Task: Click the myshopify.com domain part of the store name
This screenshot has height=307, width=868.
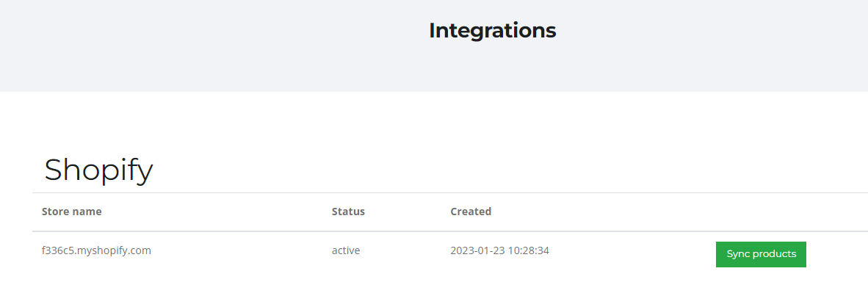Action: [x=114, y=251]
